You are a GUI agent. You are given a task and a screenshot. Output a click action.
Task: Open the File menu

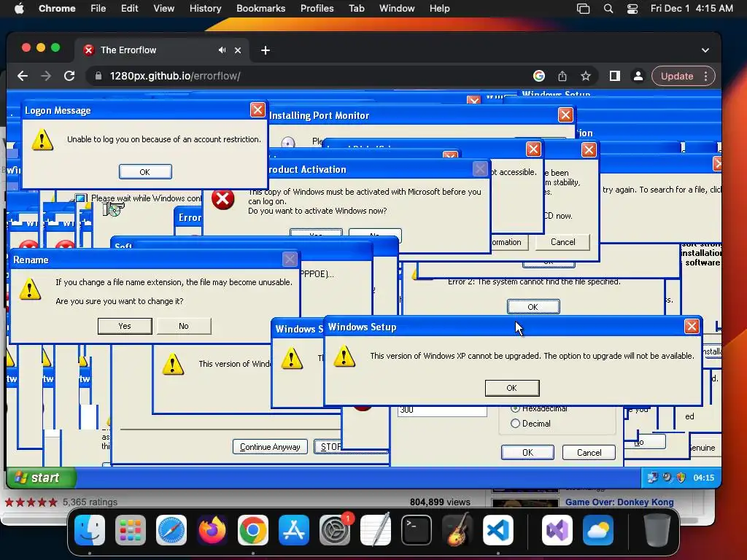click(x=98, y=8)
